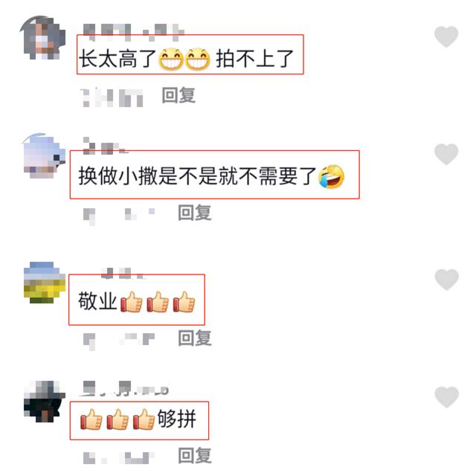The width and height of the screenshot is (476, 476).
Task: Open avatar of the "敬业" commenter
Action: coord(45,283)
